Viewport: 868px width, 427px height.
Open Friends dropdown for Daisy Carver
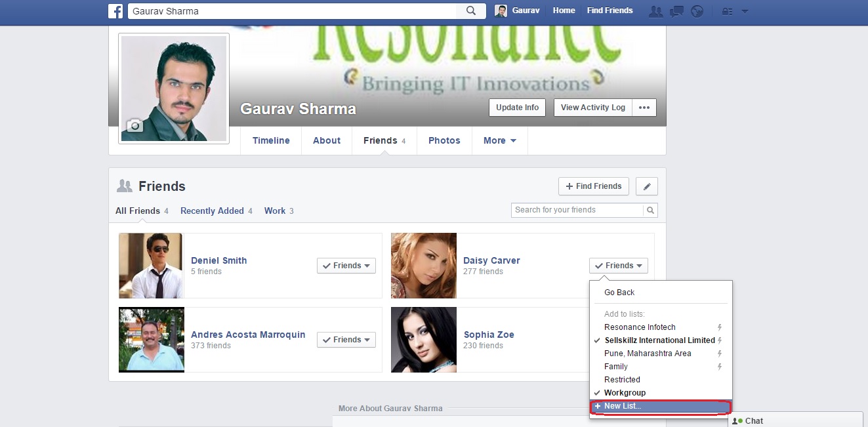click(x=619, y=266)
